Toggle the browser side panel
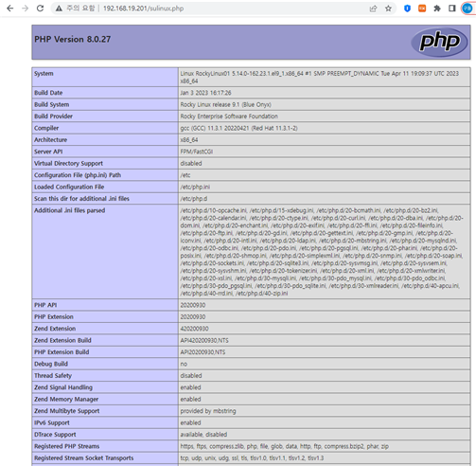 pos(452,9)
